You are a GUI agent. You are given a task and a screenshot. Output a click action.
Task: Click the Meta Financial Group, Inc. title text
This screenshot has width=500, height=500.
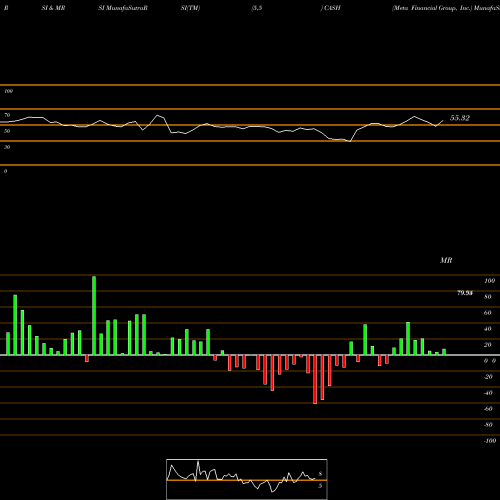point(432,8)
